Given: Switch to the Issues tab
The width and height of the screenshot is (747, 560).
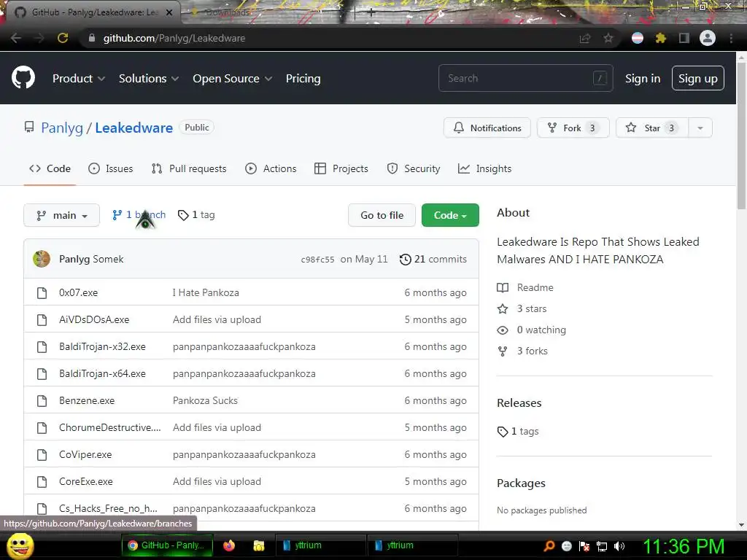Looking at the screenshot, I should [x=111, y=168].
